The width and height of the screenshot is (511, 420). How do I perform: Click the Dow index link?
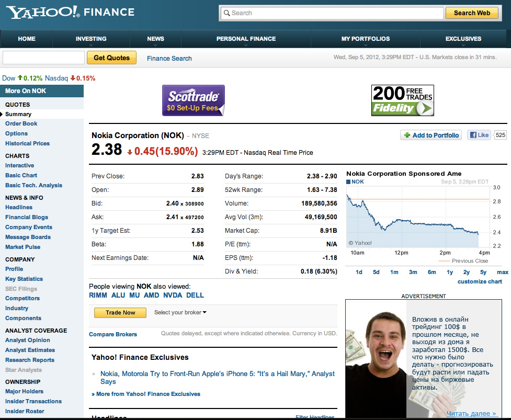tap(9, 78)
